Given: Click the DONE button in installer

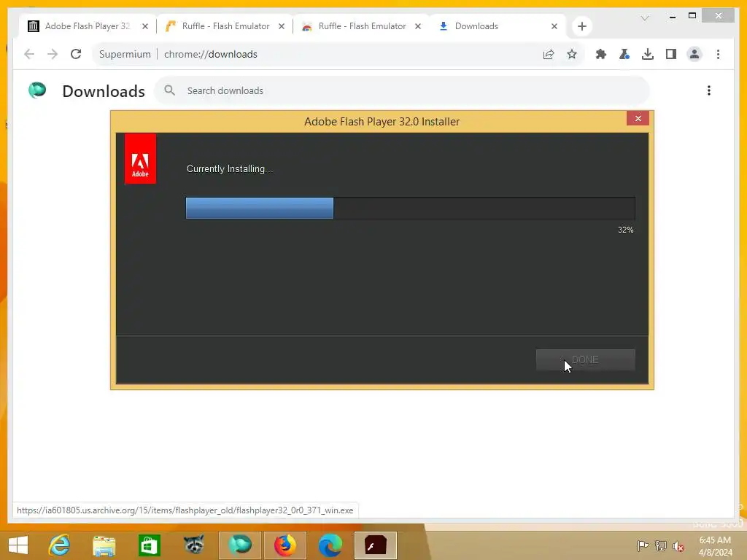Looking at the screenshot, I should click(x=586, y=359).
